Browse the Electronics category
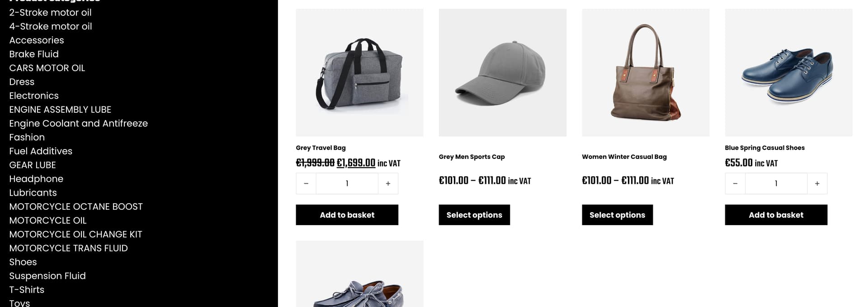The image size is (868, 307). (x=34, y=96)
